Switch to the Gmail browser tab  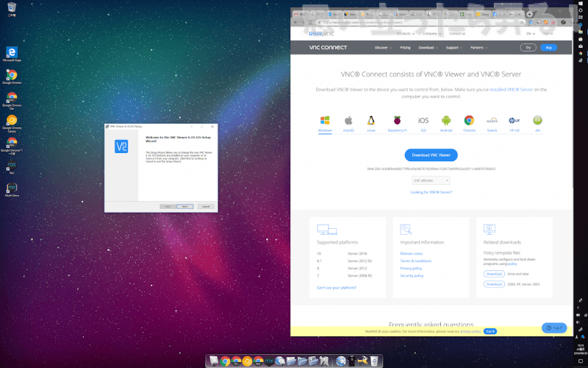point(300,14)
